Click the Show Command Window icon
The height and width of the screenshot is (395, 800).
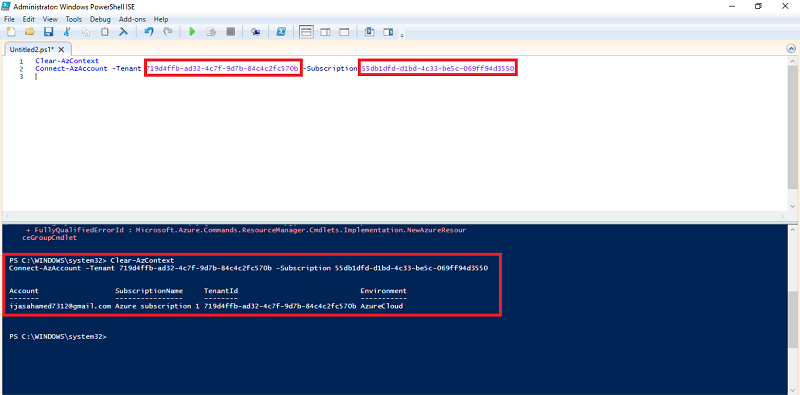pyautogui.click(x=370, y=32)
